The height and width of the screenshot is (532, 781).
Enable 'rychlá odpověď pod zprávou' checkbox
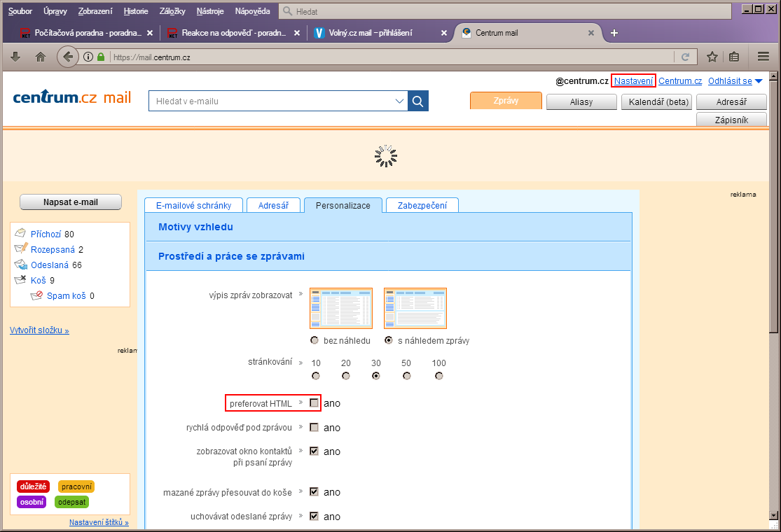click(x=314, y=427)
